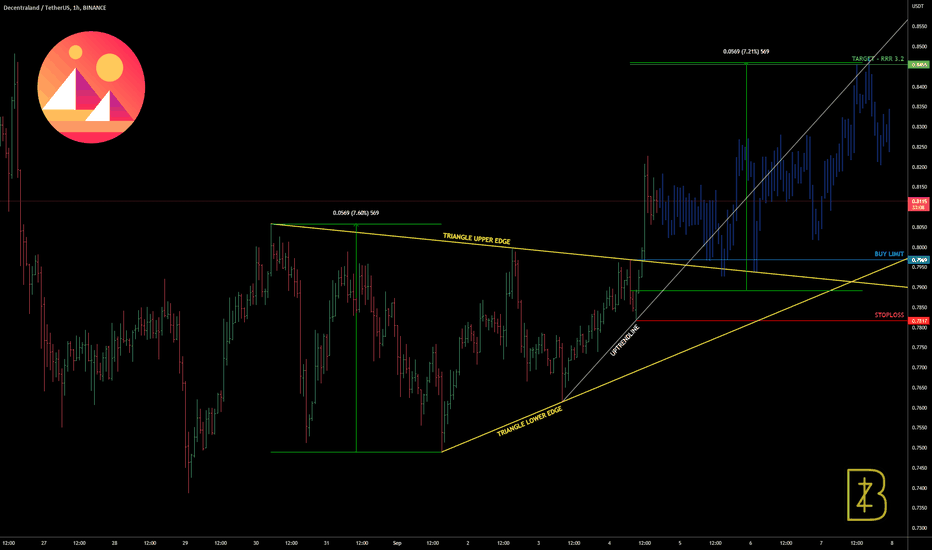Click 0.8050 on the price axis
932x550 pixels.
[920, 227]
